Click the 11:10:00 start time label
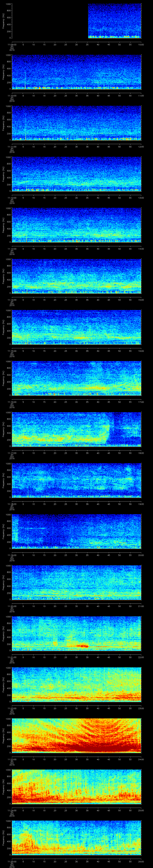The image size is (153, 868). pos(12,96)
